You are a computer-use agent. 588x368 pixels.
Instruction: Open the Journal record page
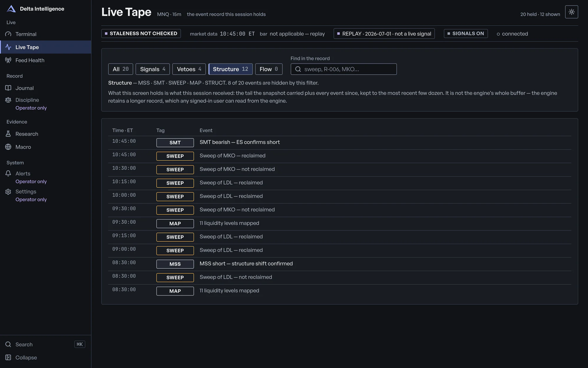(x=25, y=88)
